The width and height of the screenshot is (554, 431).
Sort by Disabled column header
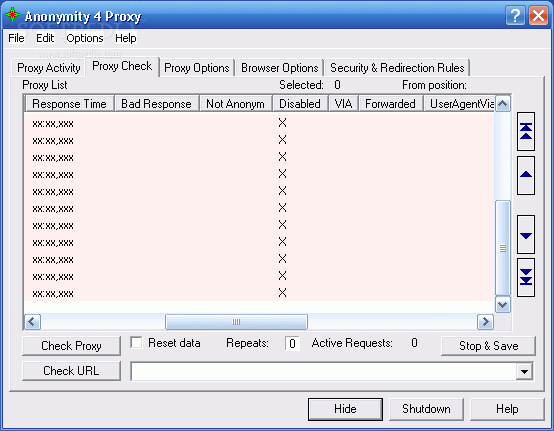click(x=300, y=104)
